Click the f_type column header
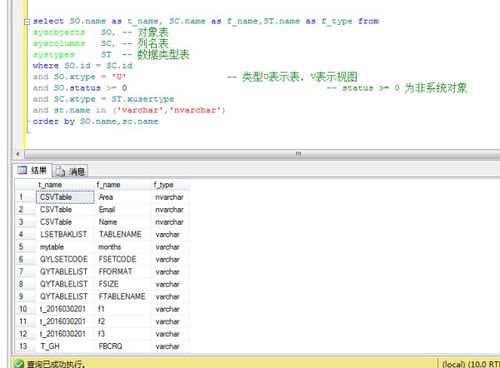The image size is (500, 368). pyautogui.click(x=171, y=185)
